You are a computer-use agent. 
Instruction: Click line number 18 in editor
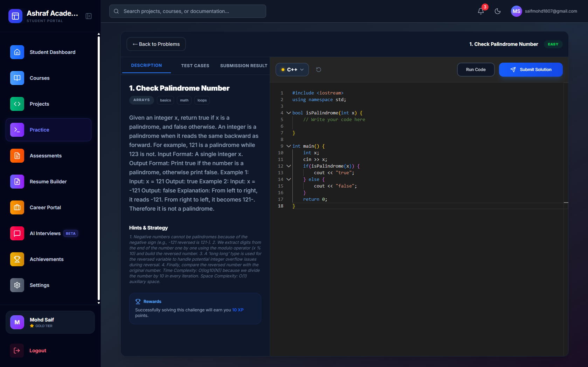pos(281,206)
